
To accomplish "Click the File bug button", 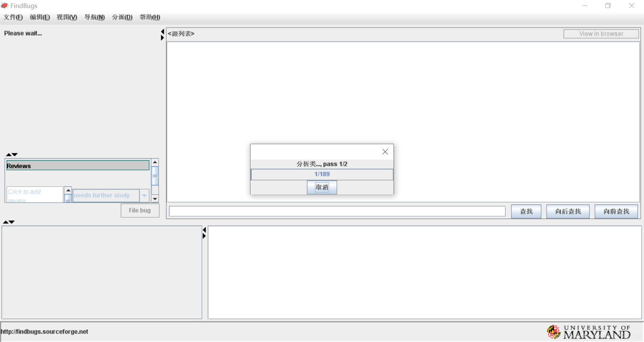I will coord(140,211).
